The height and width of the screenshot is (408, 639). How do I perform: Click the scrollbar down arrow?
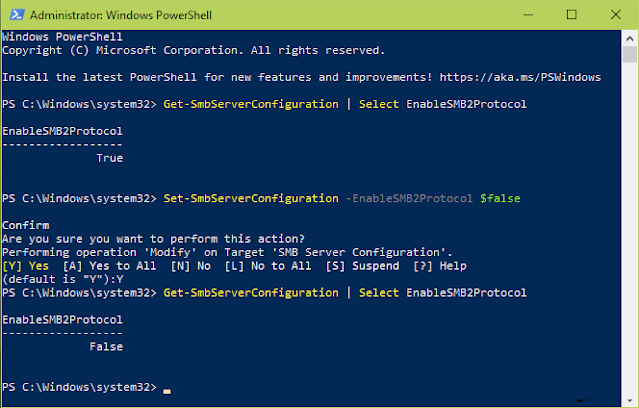[630, 400]
